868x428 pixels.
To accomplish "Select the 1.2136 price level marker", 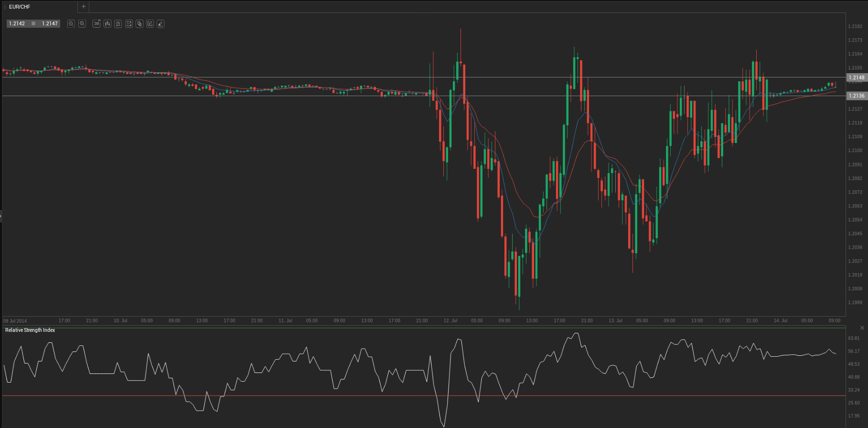I will (856, 96).
